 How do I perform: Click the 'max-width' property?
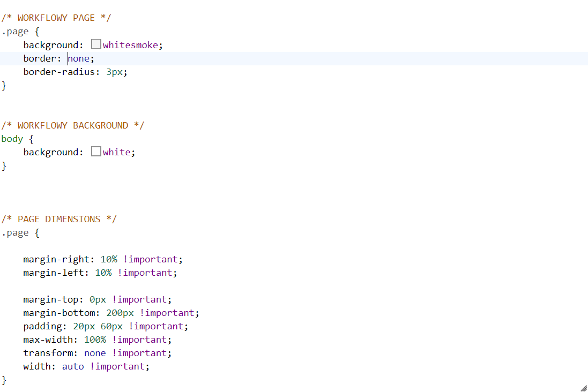point(48,340)
